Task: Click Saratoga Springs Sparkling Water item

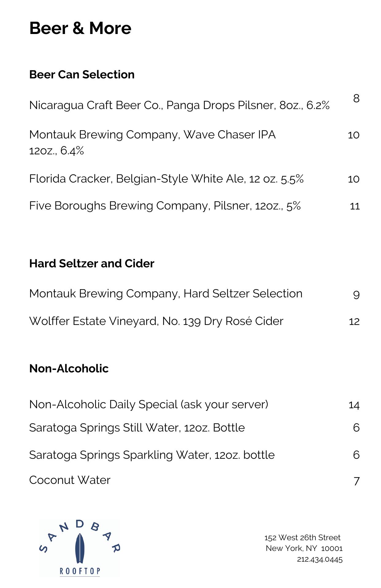Action: tap(152, 455)
